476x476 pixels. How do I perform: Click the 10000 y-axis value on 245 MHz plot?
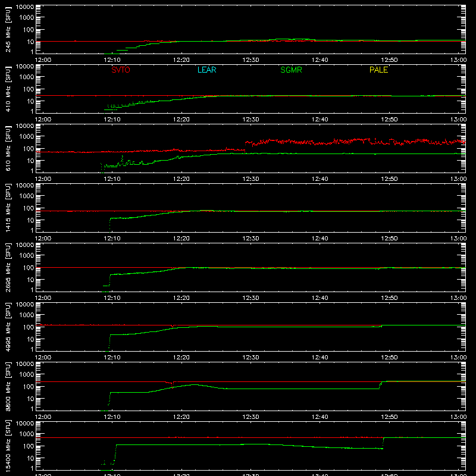click(25, 7)
